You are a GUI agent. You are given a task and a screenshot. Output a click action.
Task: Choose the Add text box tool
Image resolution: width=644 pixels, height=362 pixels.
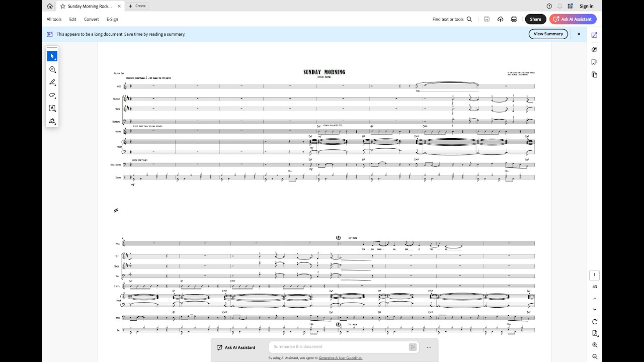[52, 108]
